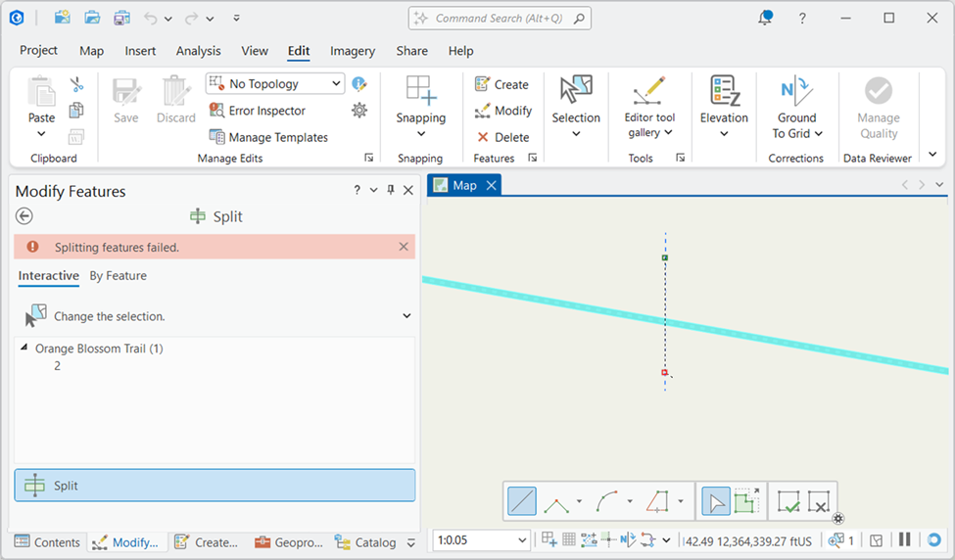The image size is (955, 560).
Task: Select the By Feature tab
Action: 119,276
